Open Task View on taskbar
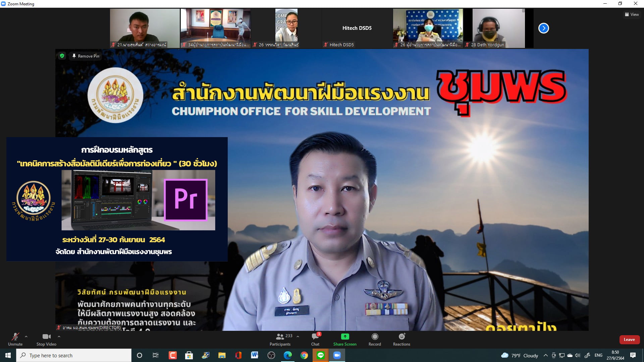The width and height of the screenshot is (644, 362). pyautogui.click(x=156, y=355)
